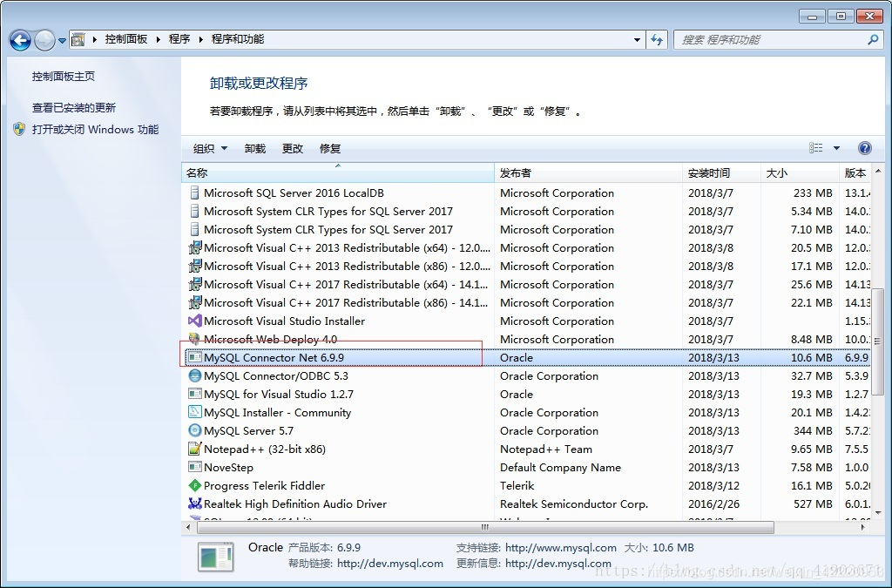Screen dimensions: 892x588
Task: Click the 修复 toolbar button
Action: tap(330, 148)
